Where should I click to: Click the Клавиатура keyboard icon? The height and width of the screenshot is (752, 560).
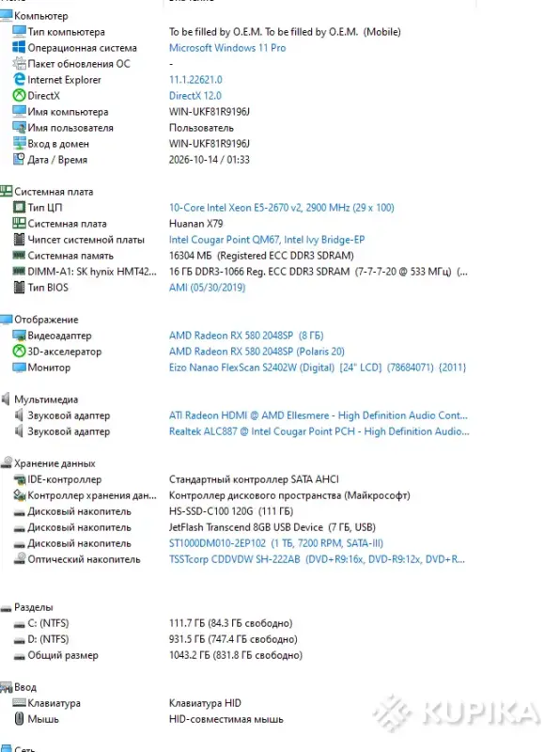pyautogui.click(x=19, y=702)
